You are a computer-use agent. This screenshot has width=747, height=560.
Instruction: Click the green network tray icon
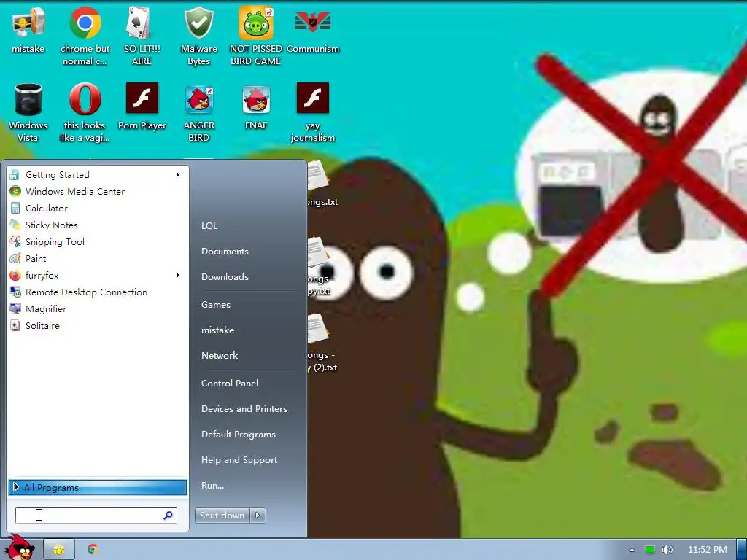650,550
